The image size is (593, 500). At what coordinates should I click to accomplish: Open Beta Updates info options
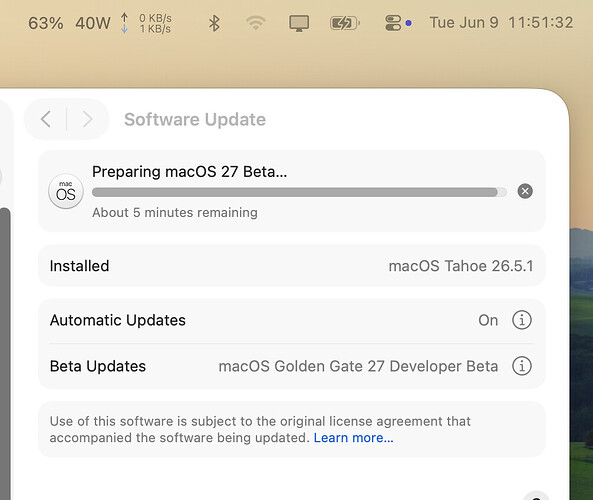pyautogui.click(x=522, y=366)
